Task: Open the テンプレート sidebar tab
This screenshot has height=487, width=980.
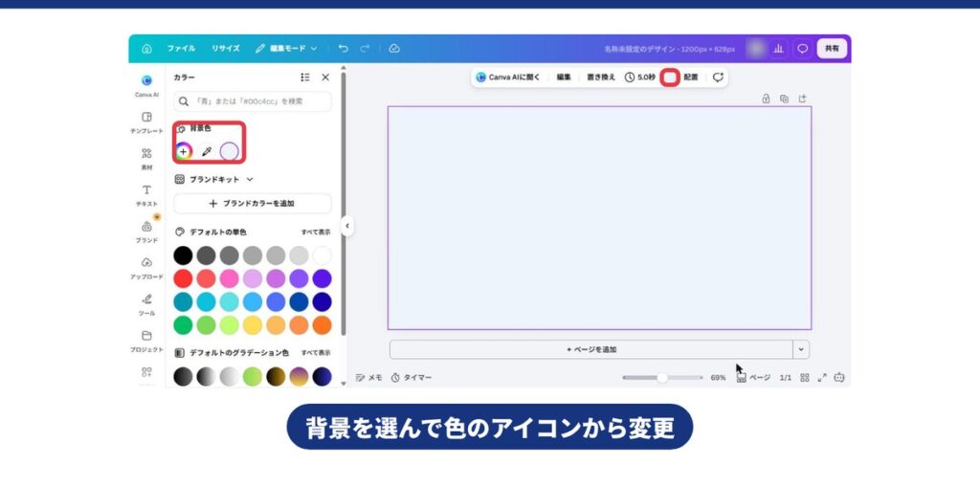Action: pyautogui.click(x=146, y=122)
